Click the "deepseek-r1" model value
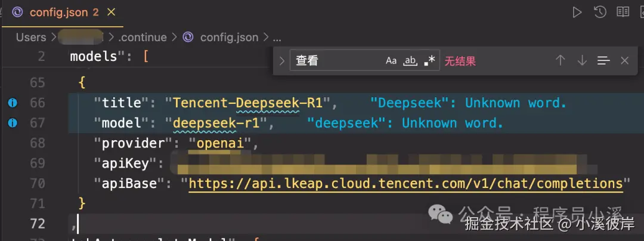 coord(216,123)
